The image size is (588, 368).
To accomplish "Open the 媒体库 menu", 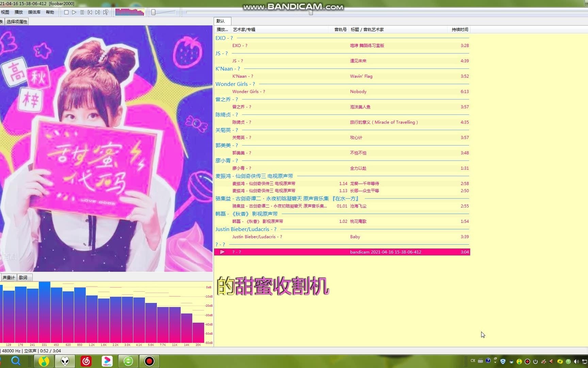I will coord(34,12).
